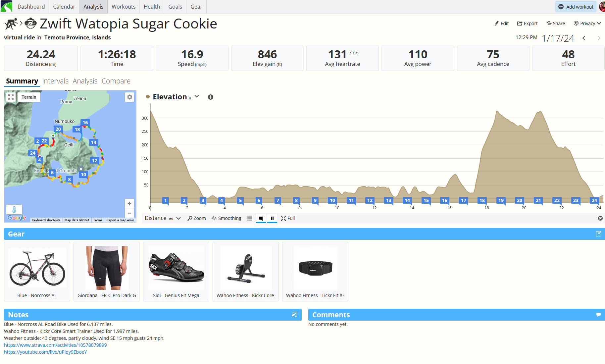
Task: Open the Calendar menu item
Action: [64, 7]
